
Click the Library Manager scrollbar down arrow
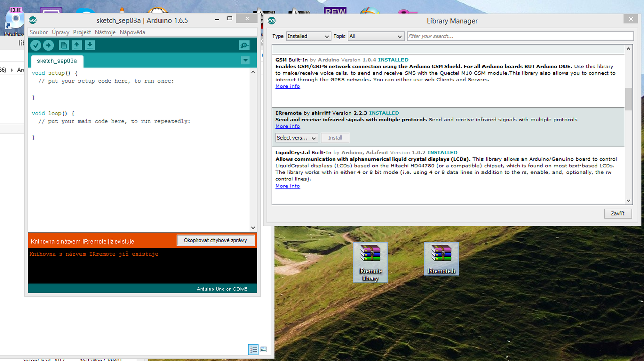coord(628,200)
